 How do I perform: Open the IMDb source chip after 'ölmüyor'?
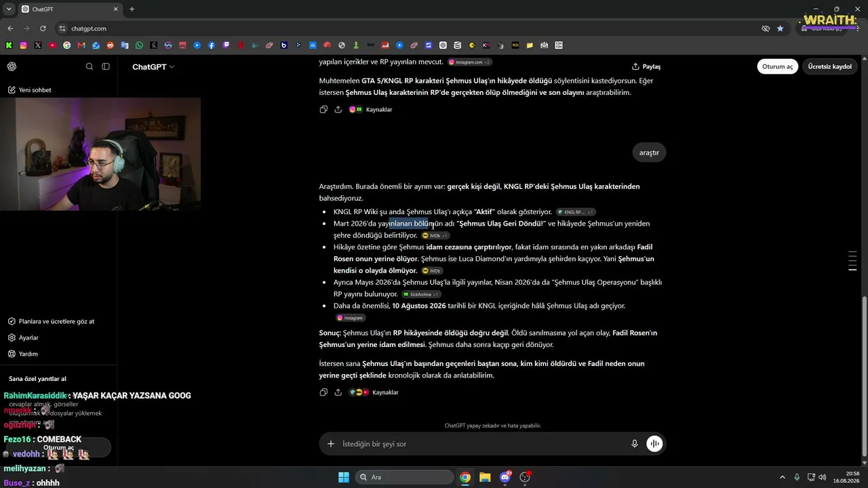(432, 271)
